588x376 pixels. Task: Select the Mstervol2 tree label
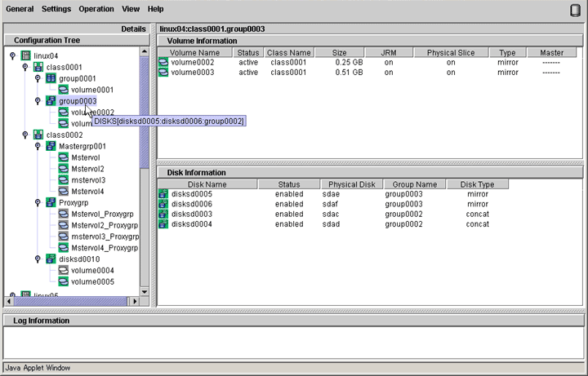coord(87,169)
